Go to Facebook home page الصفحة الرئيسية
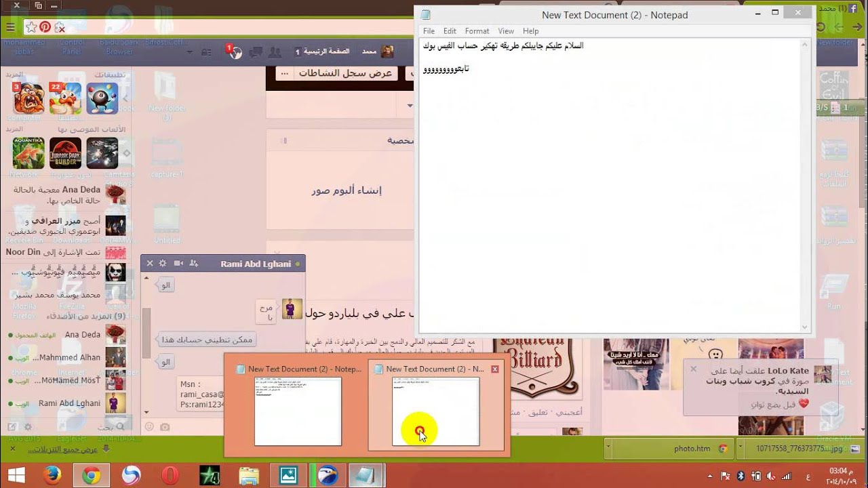868x488 pixels. (x=327, y=52)
